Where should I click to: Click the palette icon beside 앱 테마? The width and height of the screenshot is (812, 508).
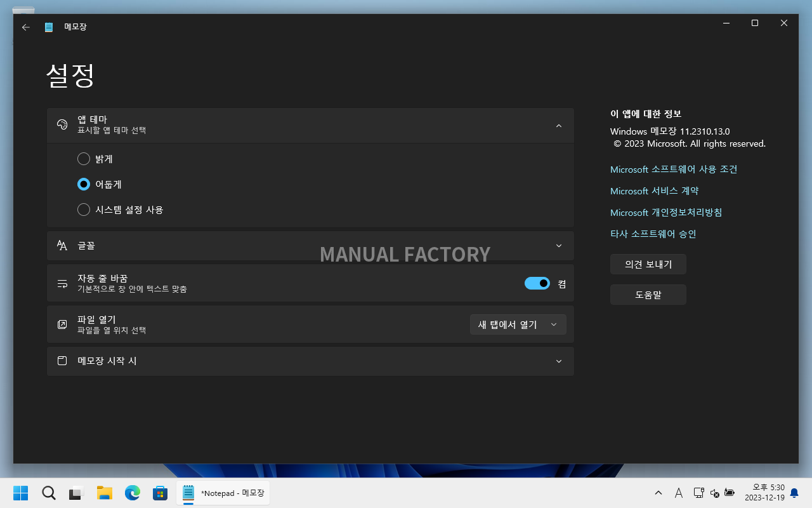coord(62,124)
